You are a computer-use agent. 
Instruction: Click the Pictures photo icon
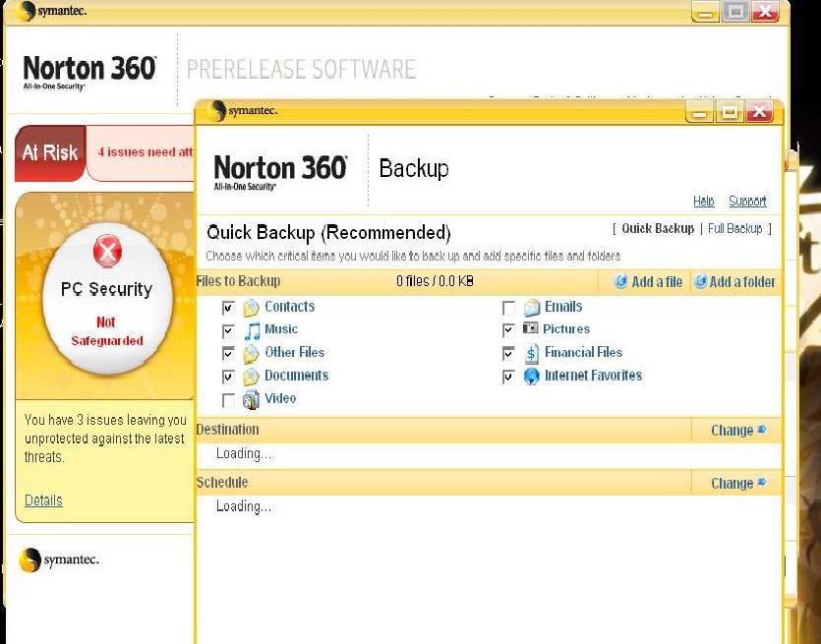[530, 328]
